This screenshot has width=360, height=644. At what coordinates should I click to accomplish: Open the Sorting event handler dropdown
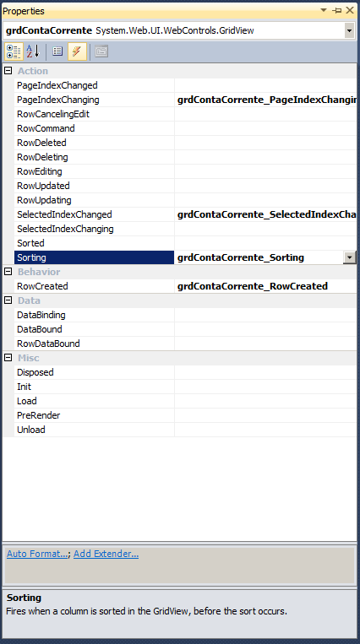350,257
